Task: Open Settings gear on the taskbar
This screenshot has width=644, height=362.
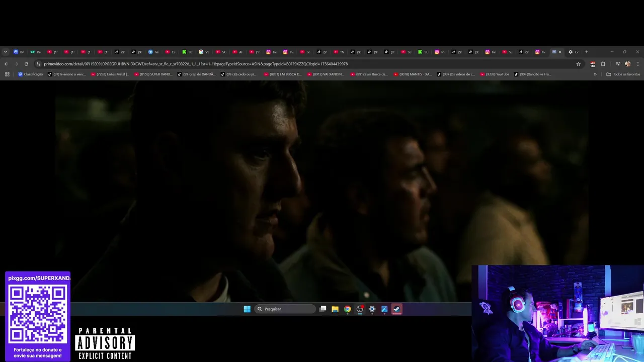Action: (372, 309)
